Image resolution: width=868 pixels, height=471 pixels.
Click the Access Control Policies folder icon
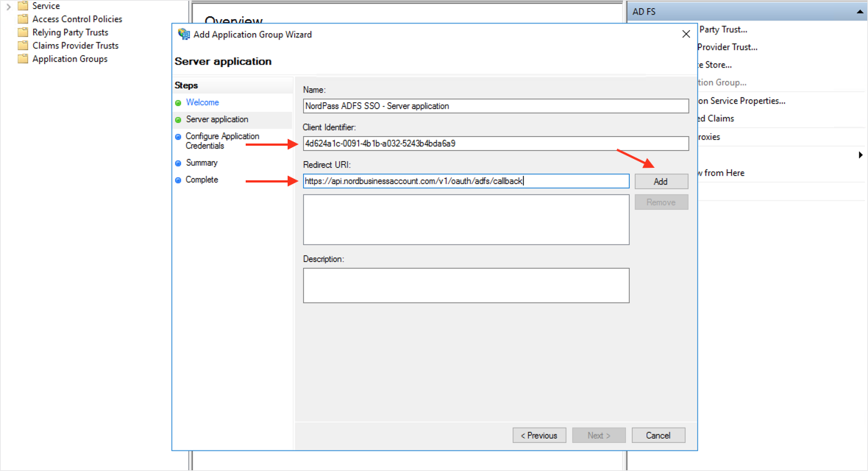pyautogui.click(x=23, y=19)
